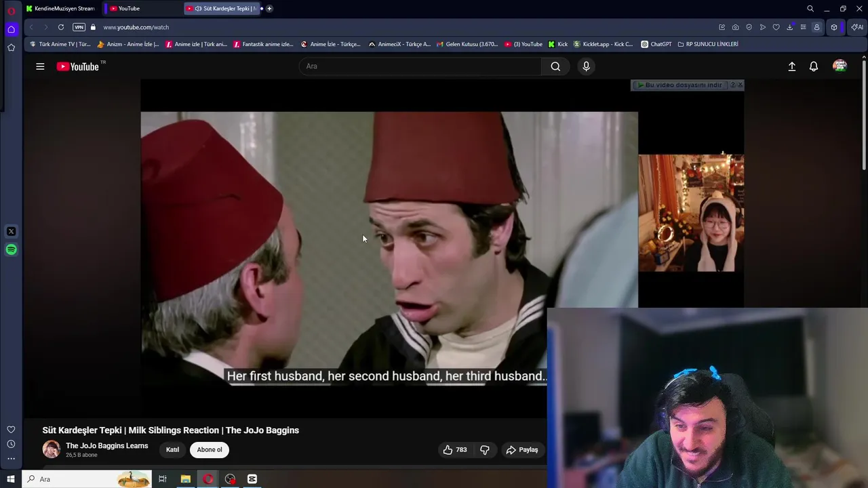Open Kick bookmark in bookmarks bar
868x488 pixels.
[x=558, y=44]
